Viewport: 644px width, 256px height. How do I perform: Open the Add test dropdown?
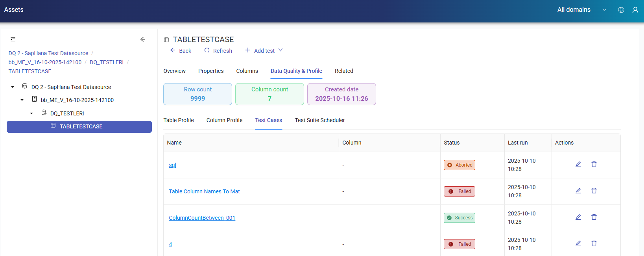coord(264,51)
